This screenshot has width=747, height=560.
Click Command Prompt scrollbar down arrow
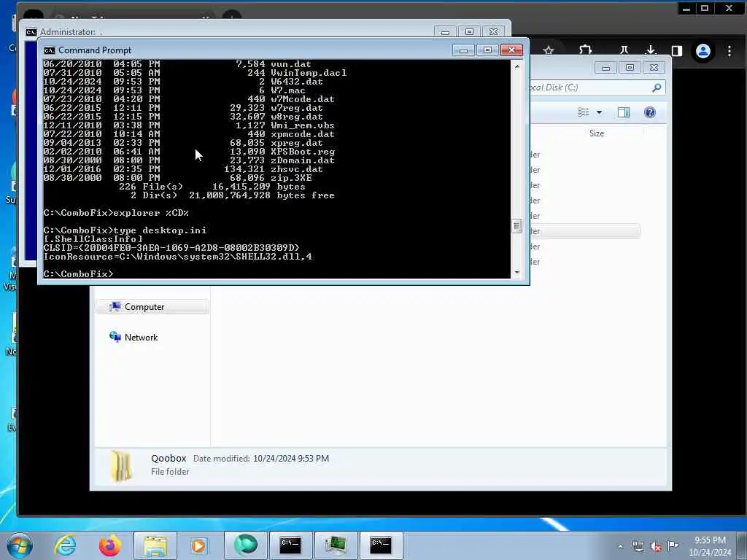tap(517, 273)
